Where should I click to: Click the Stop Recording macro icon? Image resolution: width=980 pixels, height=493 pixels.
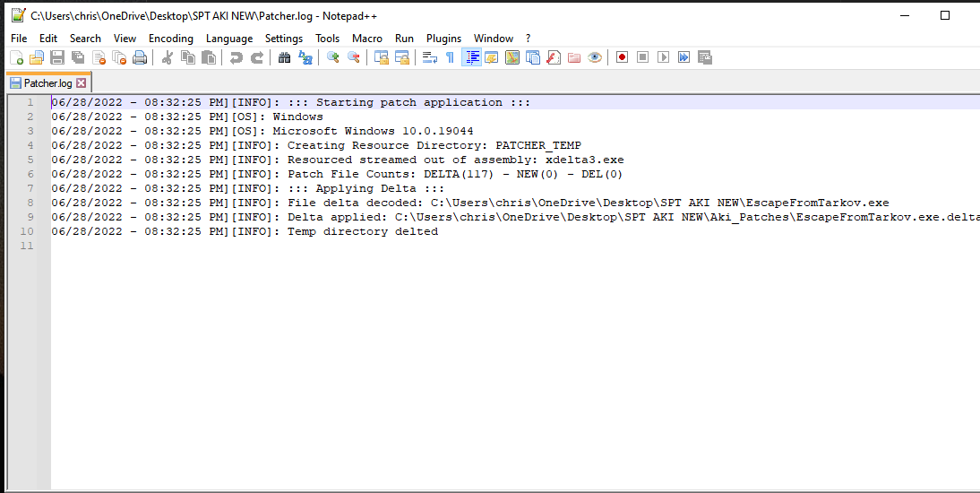coord(642,57)
